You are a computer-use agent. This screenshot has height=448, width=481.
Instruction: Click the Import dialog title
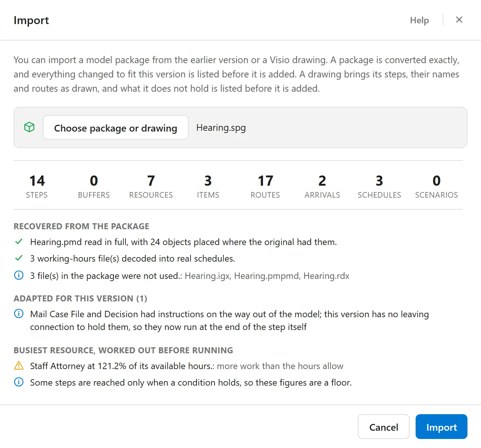[x=31, y=20]
